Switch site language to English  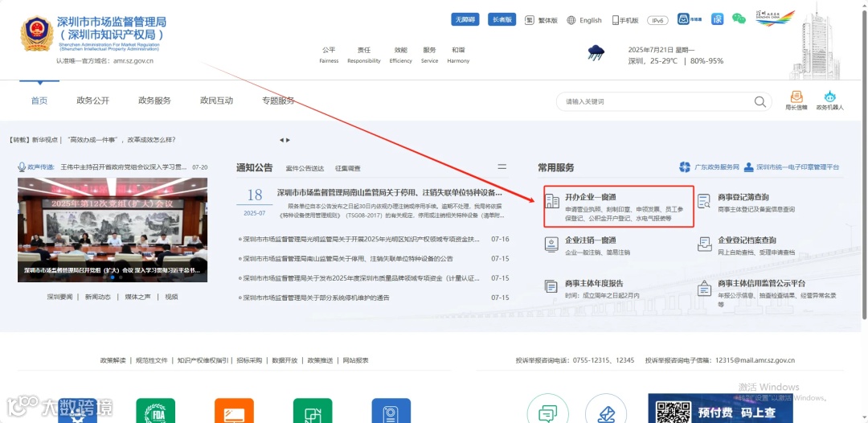click(x=584, y=20)
